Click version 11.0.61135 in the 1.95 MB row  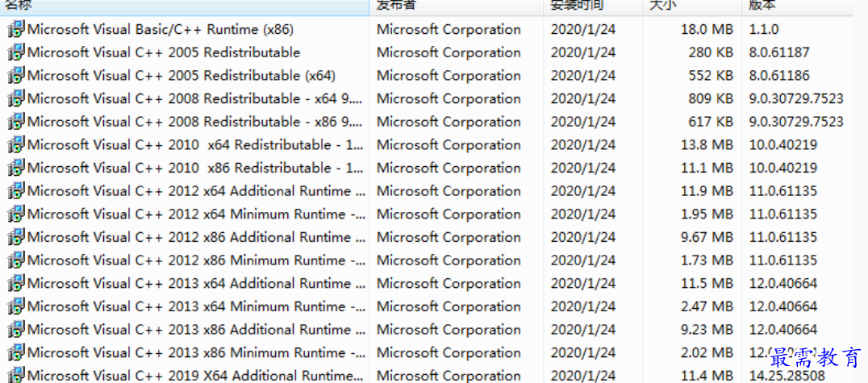pyautogui.click(x=783, y=214)
